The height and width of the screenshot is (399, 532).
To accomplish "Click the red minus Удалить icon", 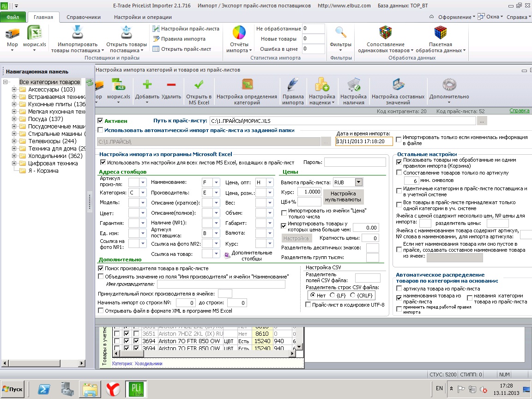I will point(171,85).
